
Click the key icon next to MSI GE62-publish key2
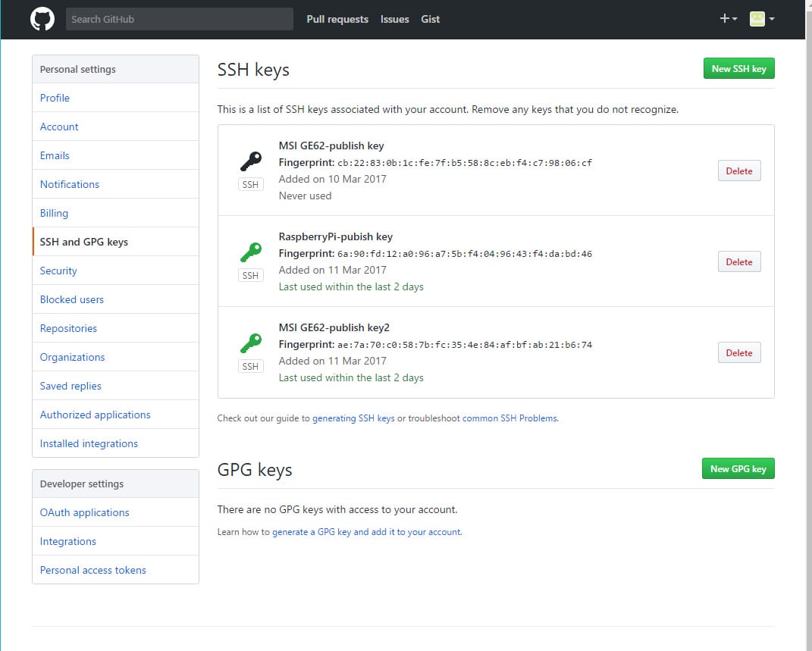coord(250,342)
